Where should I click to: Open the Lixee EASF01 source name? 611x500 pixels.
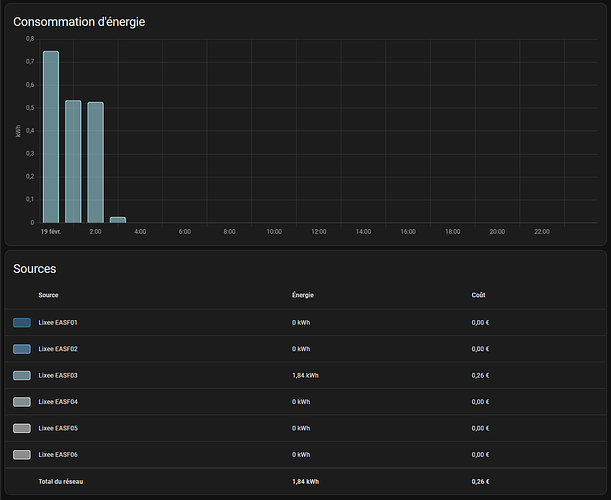pyautogui.click(x=58, y=323)
